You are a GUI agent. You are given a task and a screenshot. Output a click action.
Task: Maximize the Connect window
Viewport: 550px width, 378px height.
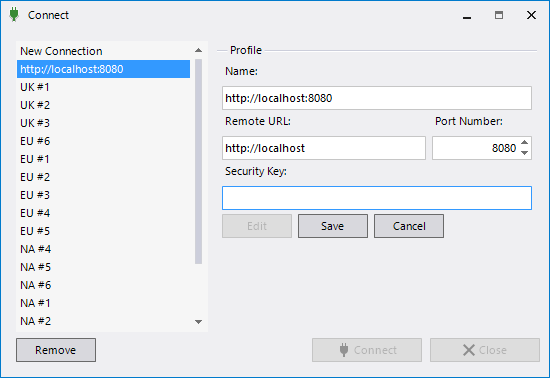pyautogui.click(x=499, y=15)
